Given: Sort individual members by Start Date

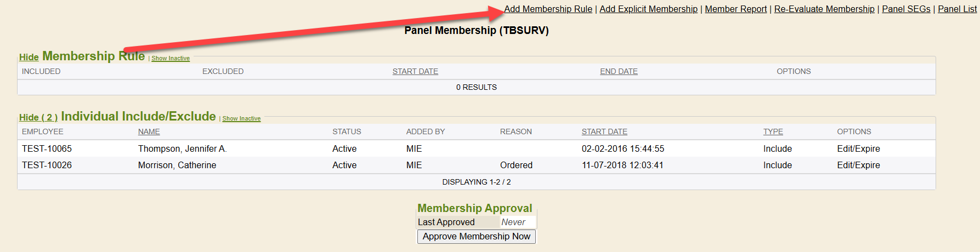Looking at the screenshot, I should 604,131.
